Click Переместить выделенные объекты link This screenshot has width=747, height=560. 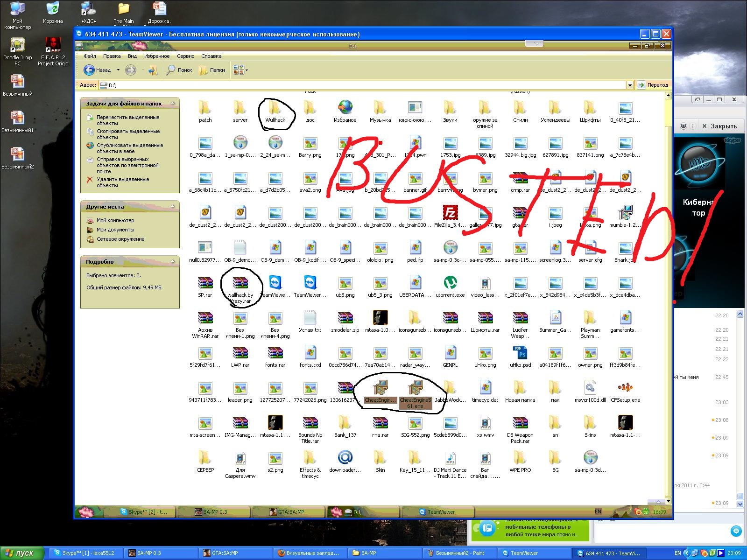[x=127, y=120]
